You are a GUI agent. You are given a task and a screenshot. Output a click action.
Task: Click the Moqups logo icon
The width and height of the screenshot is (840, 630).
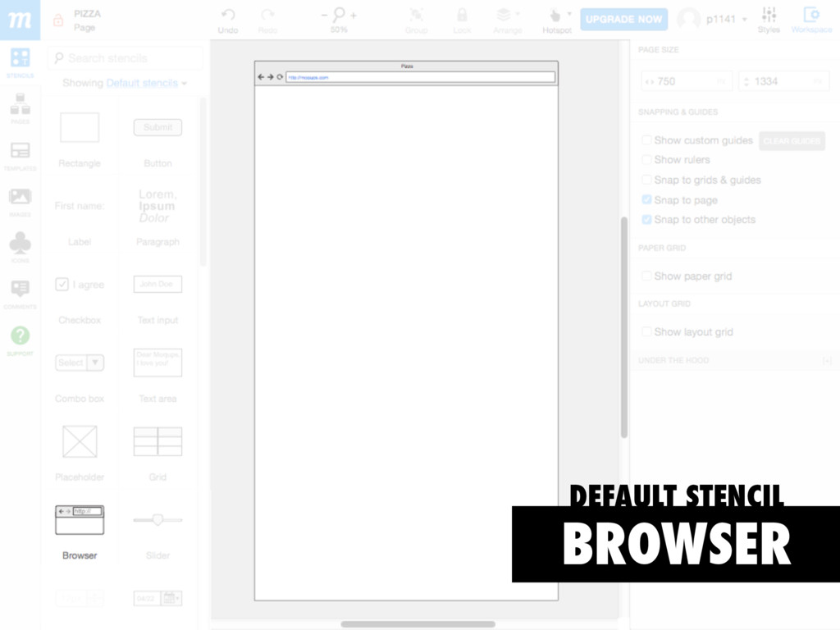coord(20,20)
